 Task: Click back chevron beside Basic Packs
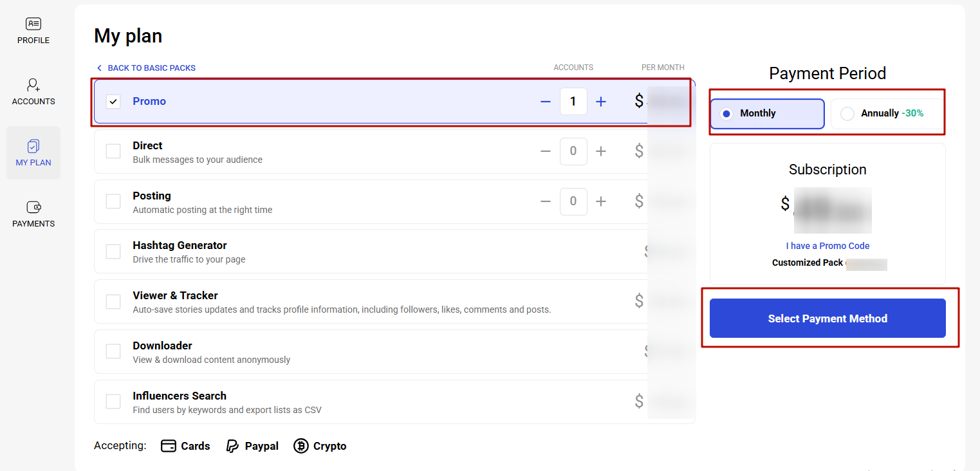(99, 68)
